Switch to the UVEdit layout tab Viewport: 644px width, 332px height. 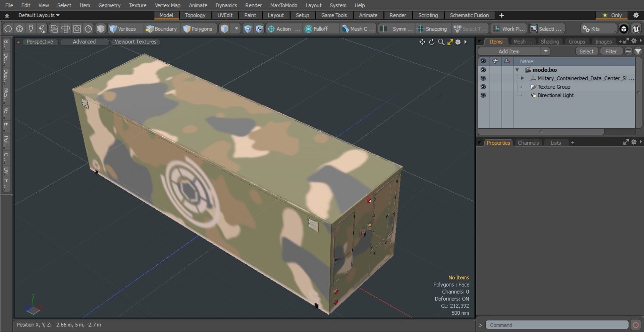[x=225, y=15]
